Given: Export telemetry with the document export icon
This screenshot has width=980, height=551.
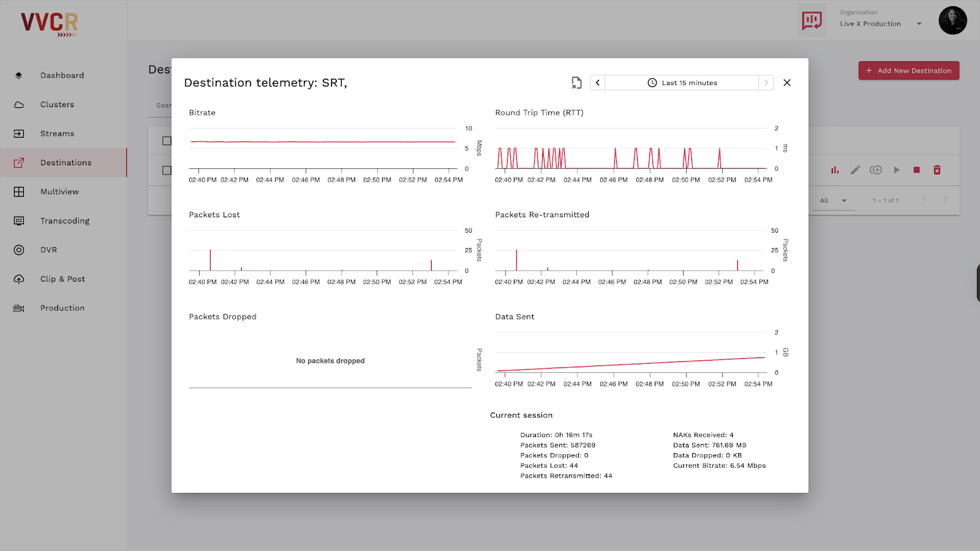Looking at the screenshot, I should (575, 82).
